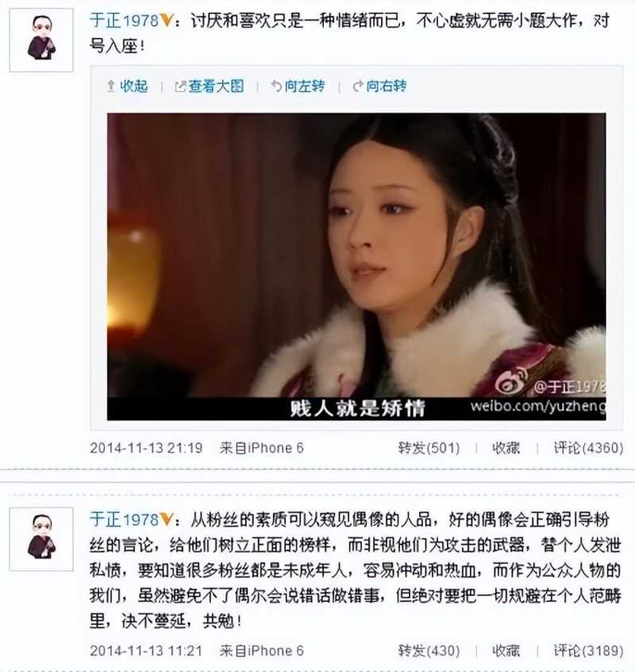Click the 收起 collapse arrow icon
The width and height of the screenshot is (635, 672).
tap(110, 86)
